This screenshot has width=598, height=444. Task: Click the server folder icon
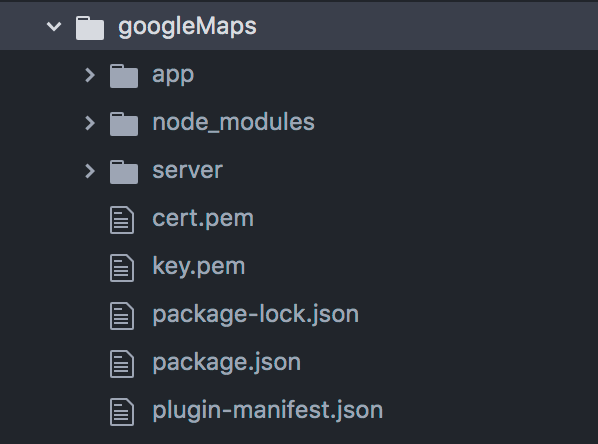point(124,172)
